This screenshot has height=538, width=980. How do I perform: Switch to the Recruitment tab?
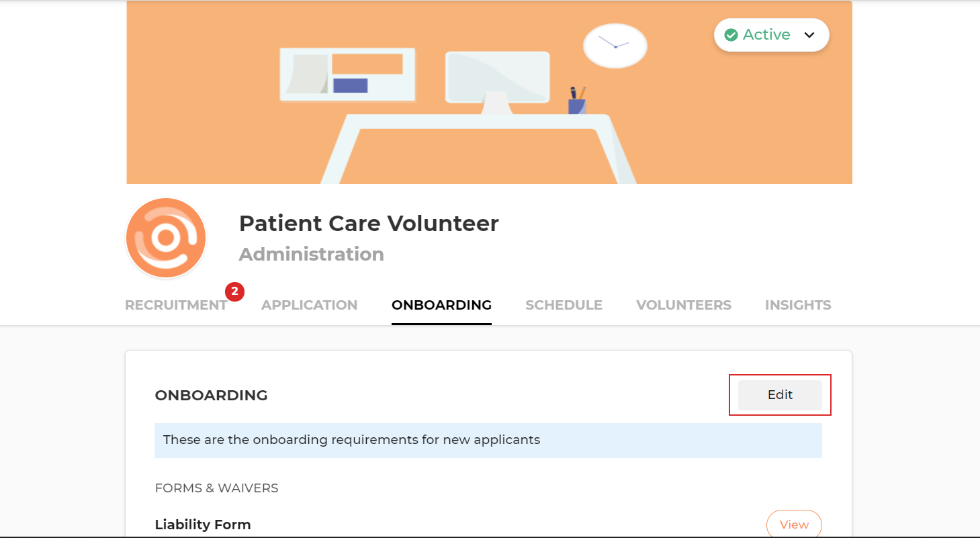[x=176, y=305]
